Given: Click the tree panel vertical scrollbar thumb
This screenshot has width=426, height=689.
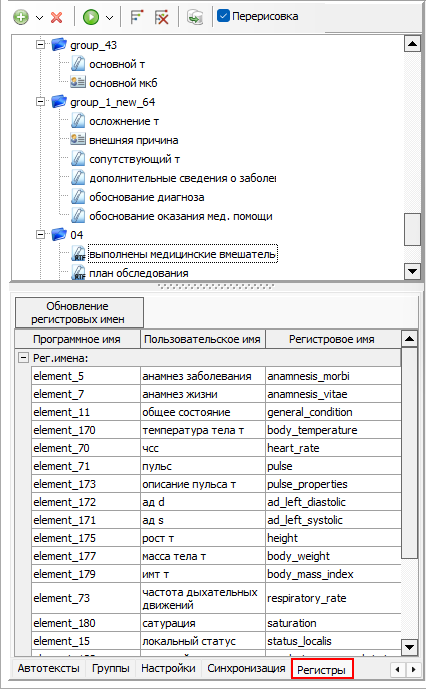Looking at the screenshot, I should 412,229.
